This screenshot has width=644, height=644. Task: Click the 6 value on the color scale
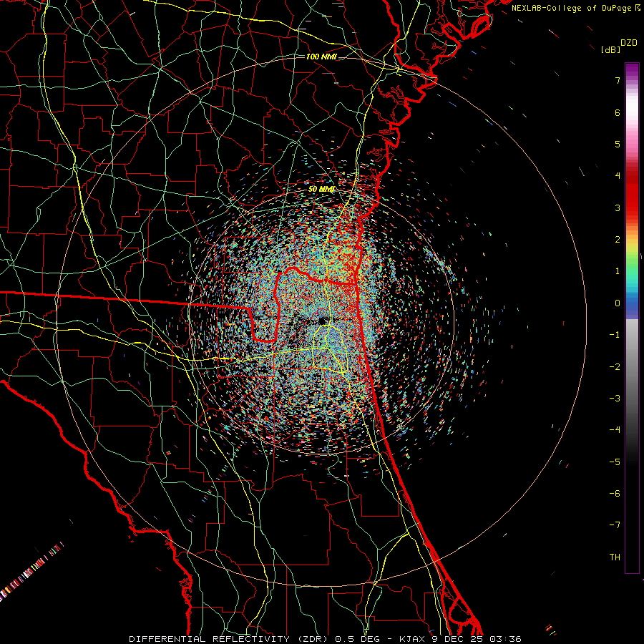[618, 112]
